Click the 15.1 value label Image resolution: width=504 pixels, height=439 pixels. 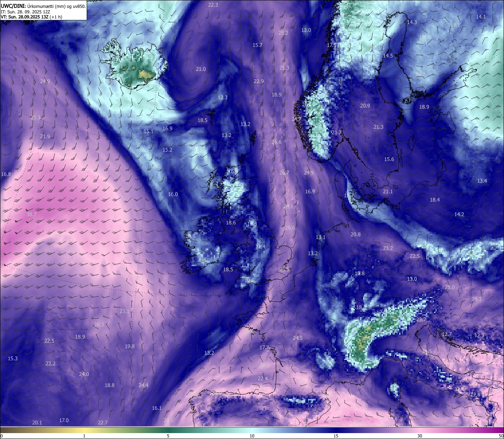pyautogui.click(x=148, y=132)
